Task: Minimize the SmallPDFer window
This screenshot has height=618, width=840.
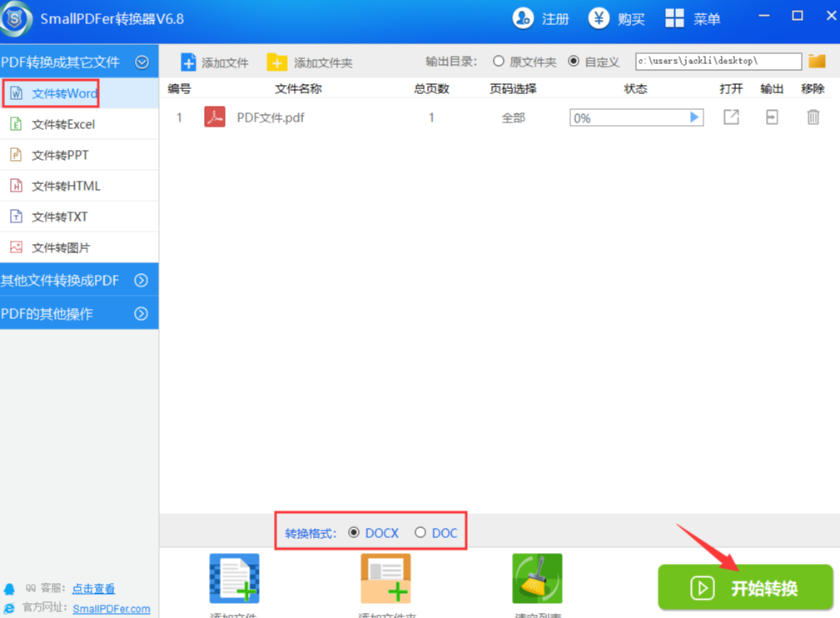Action: pos(764,16)
